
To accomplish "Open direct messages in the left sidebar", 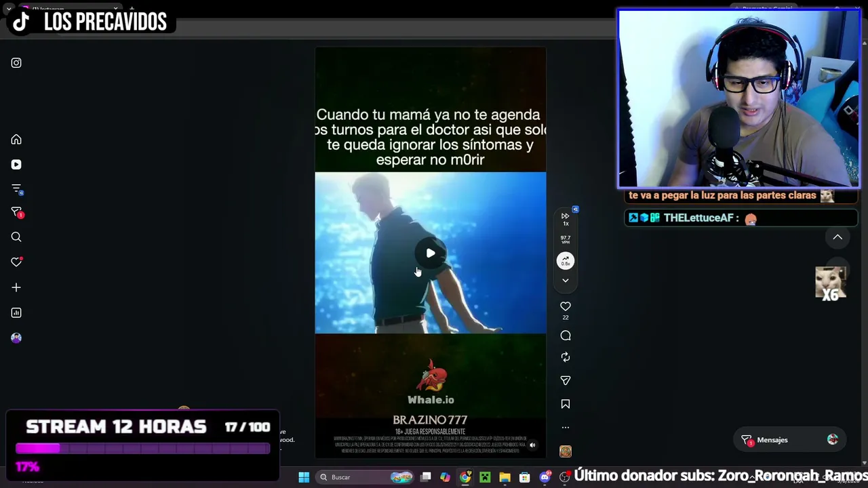I will click(16, 213).
